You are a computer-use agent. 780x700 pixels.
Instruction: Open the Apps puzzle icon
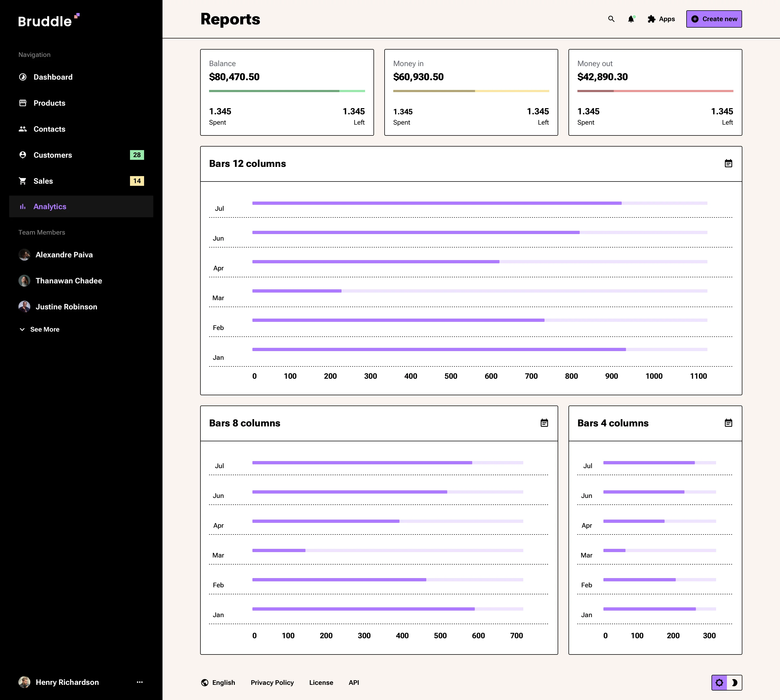pos(652,19)
